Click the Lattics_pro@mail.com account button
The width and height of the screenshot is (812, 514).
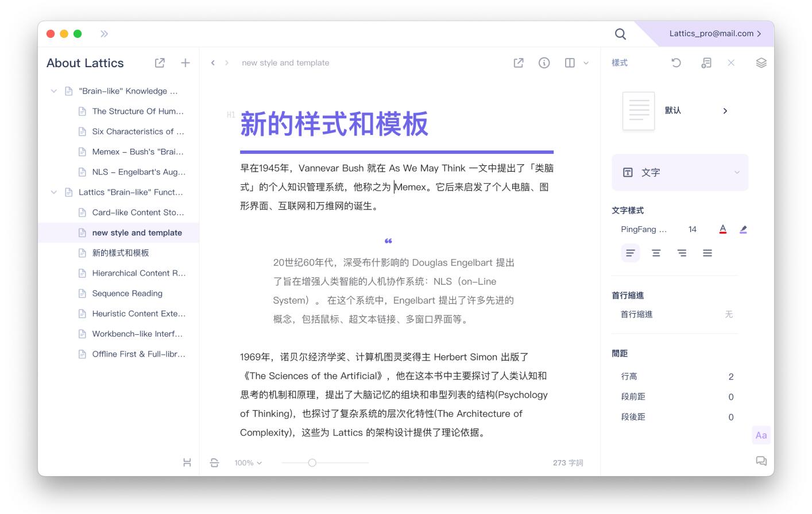coord(715,34)
